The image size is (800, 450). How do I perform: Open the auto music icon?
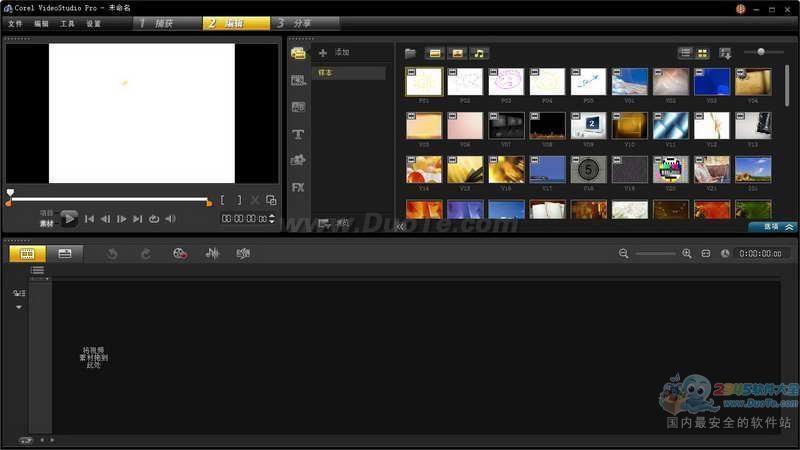pyautogui.click(x=243, y=254)
